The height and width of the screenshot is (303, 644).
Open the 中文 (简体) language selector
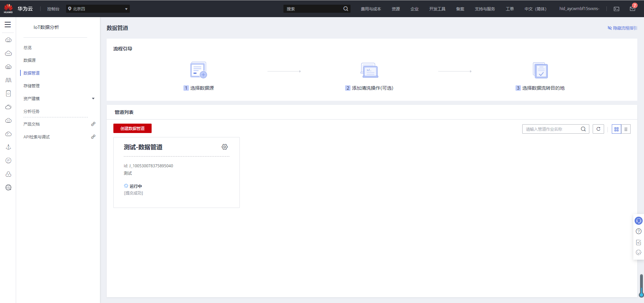pos(535,9)
